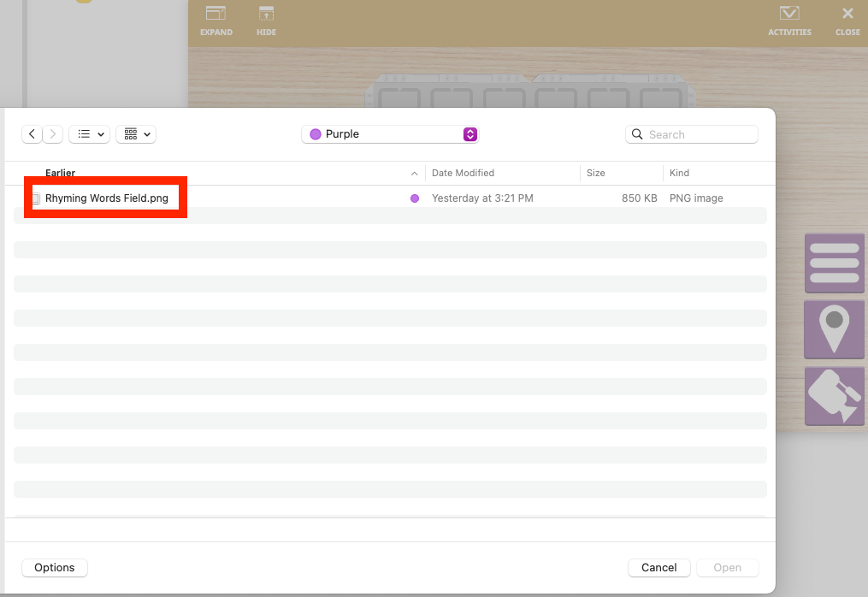Go back using the left chevron button

(x=32, y=134)
